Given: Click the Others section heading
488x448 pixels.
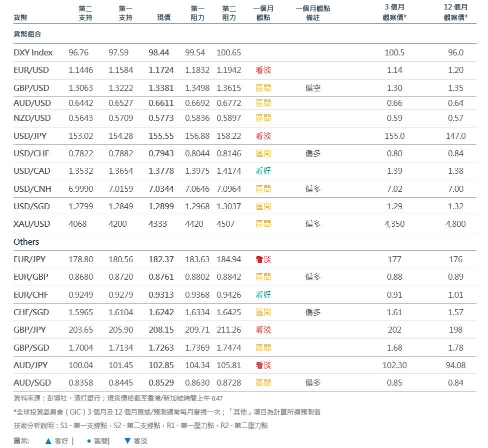Looking at the screenshot, I should [26, 242].
